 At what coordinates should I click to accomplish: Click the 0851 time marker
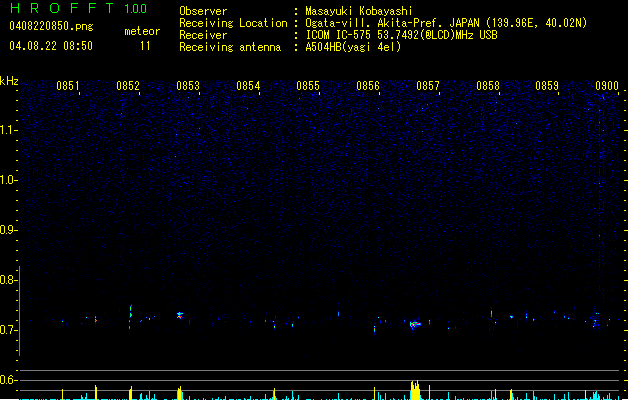click(x=68, y=86)
